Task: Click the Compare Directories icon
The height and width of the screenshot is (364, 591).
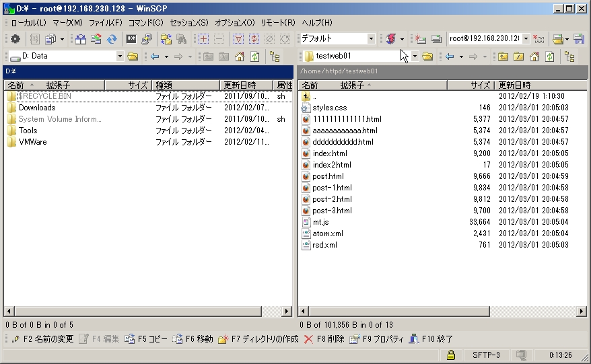Action: (x=80, y=38)
